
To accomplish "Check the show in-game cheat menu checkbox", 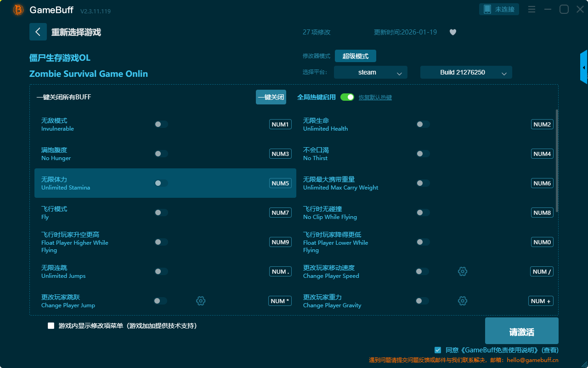I will [51, 326].
